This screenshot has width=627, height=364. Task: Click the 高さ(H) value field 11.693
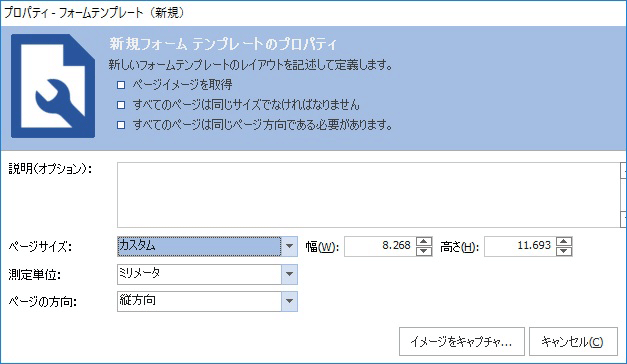click(x=520, y=246)
